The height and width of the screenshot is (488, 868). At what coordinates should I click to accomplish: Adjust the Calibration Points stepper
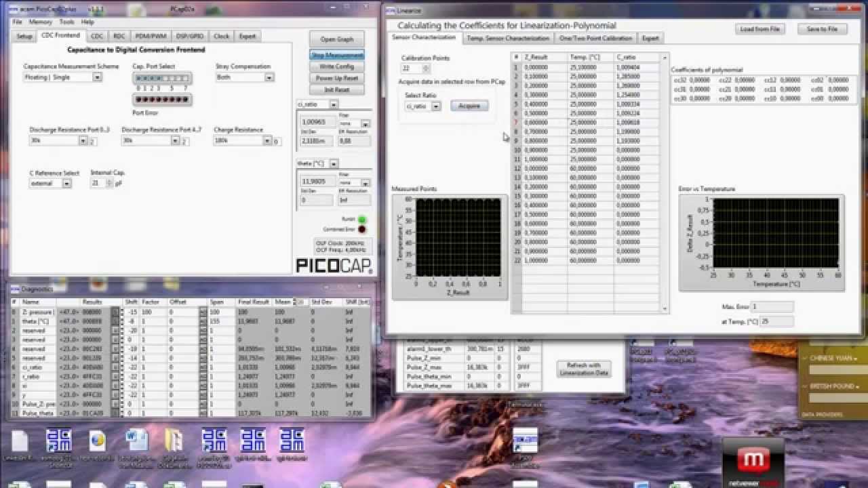[426, 68]
